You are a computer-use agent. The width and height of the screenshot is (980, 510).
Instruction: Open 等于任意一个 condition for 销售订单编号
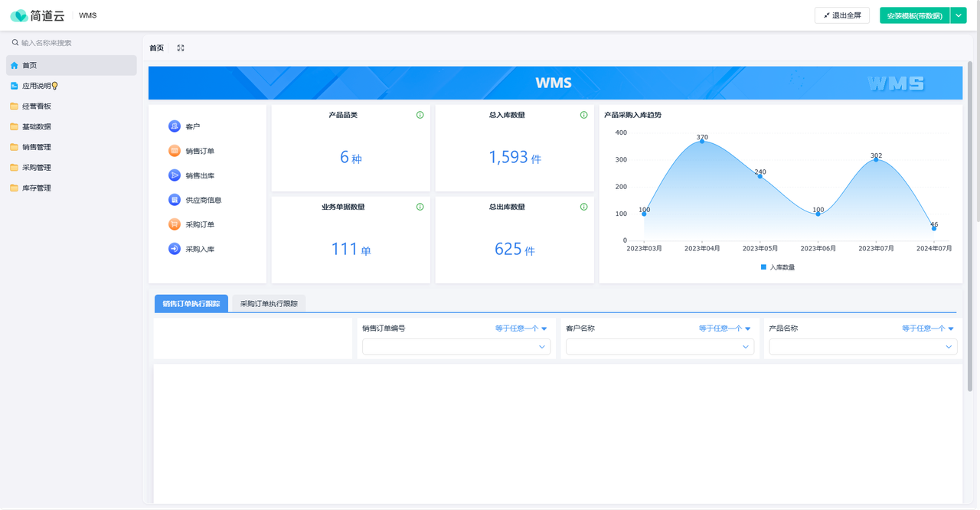pos(521,329)
